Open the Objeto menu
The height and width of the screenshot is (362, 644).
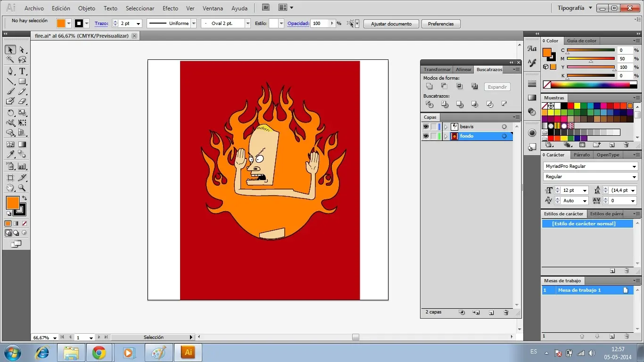pos(86,8)
